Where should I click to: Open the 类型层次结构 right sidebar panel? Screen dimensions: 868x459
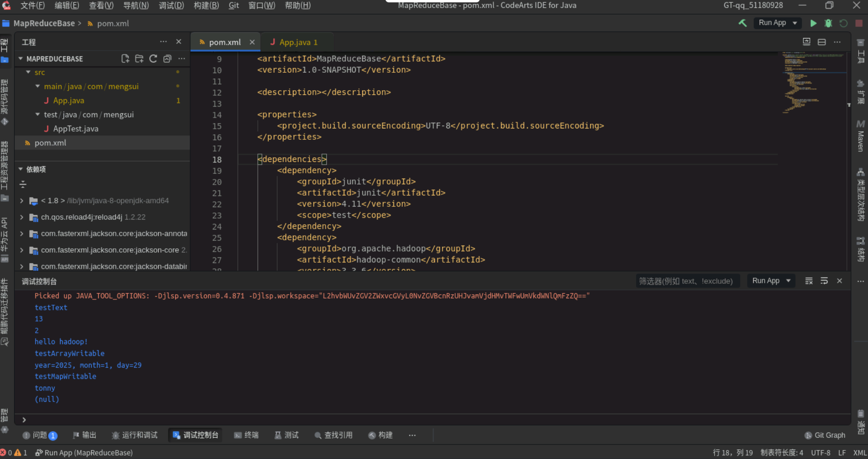click(x=860, y=195)
